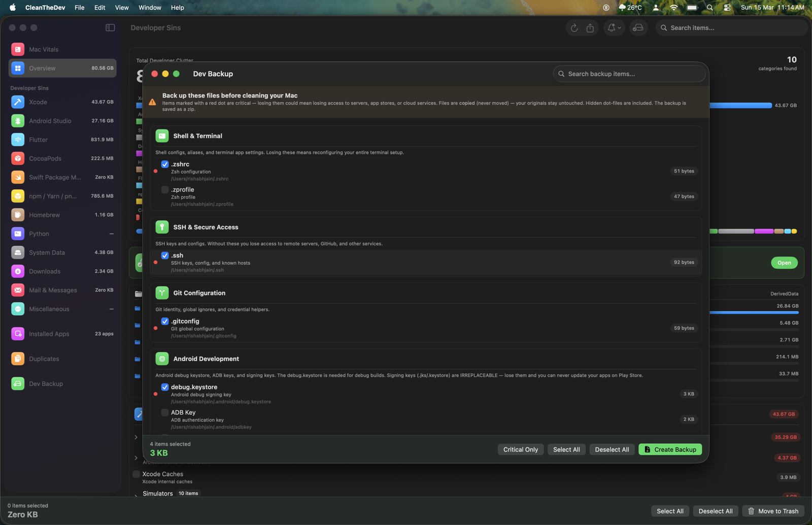The image size is (812, 525).
Task: Select the Dev Backup sidebar icon
Action: [x=18, y=383]
